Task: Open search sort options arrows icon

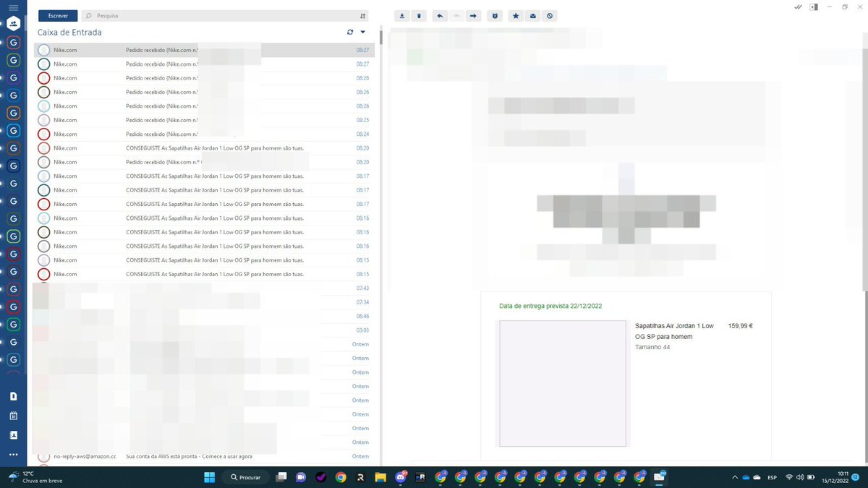Action: coord(362,15)
